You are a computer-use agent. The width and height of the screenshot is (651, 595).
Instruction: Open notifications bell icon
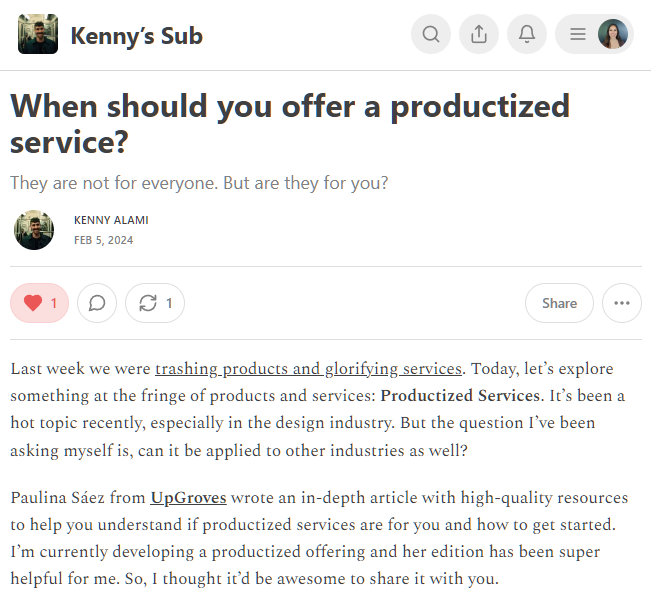[x=527, y=35]
